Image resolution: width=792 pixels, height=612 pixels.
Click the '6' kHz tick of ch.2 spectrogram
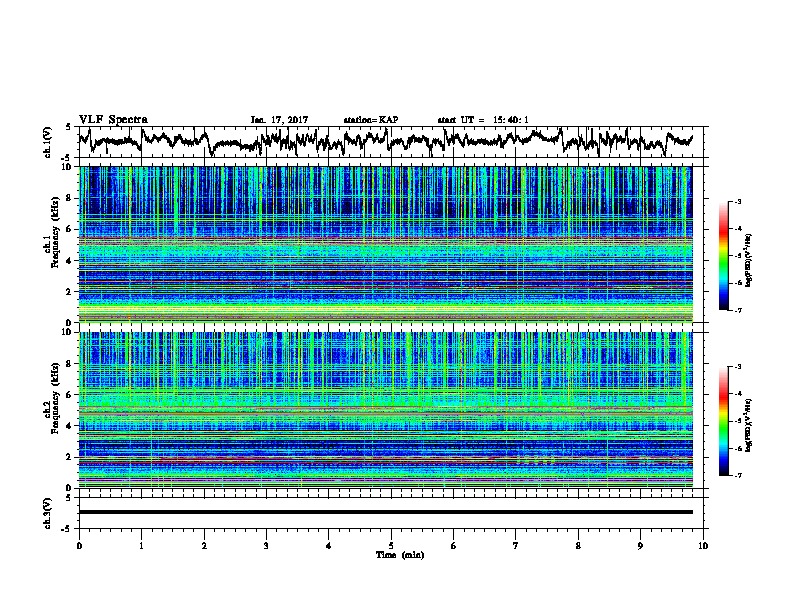coord(70,394)
